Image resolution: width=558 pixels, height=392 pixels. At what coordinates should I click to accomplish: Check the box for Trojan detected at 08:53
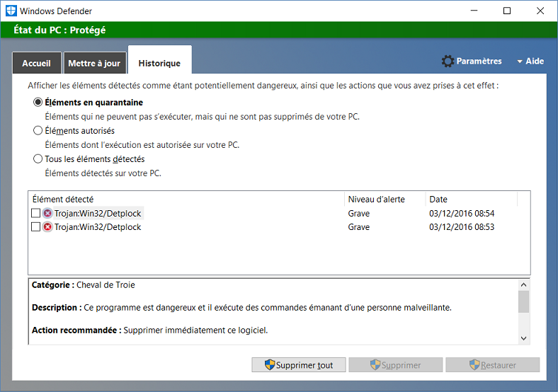click(35, 227)
